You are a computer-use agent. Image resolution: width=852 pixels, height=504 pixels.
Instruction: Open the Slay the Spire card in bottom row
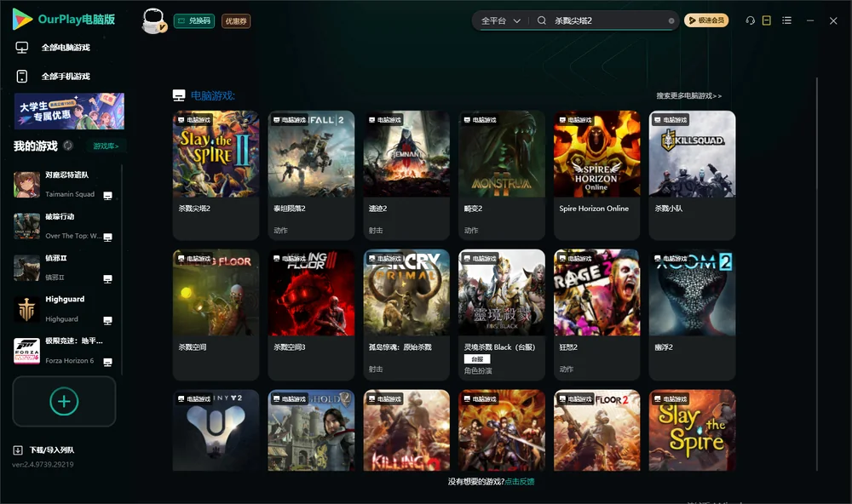(692, 430)
